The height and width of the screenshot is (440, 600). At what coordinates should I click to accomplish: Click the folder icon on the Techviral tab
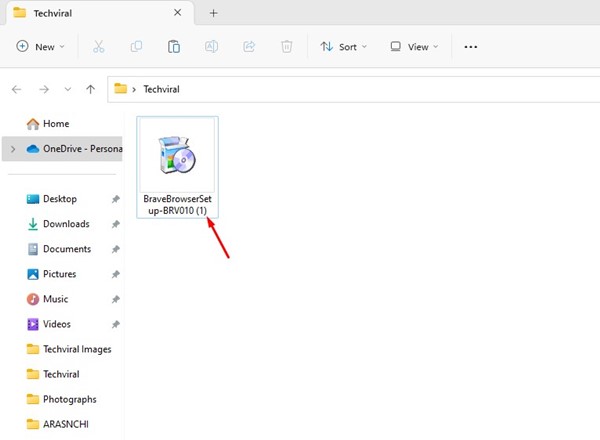(20, 13)
